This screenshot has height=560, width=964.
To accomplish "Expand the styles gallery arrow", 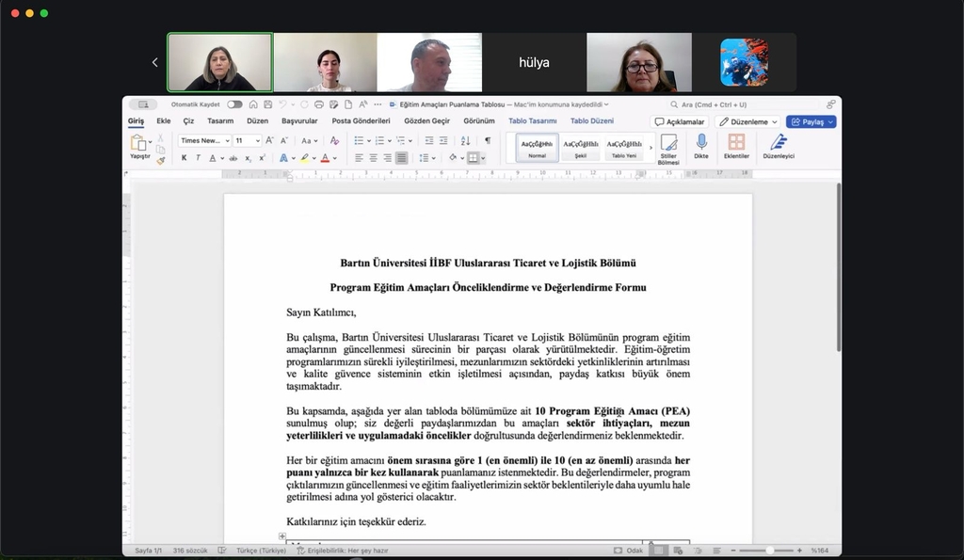I will (x=651, y=148).
